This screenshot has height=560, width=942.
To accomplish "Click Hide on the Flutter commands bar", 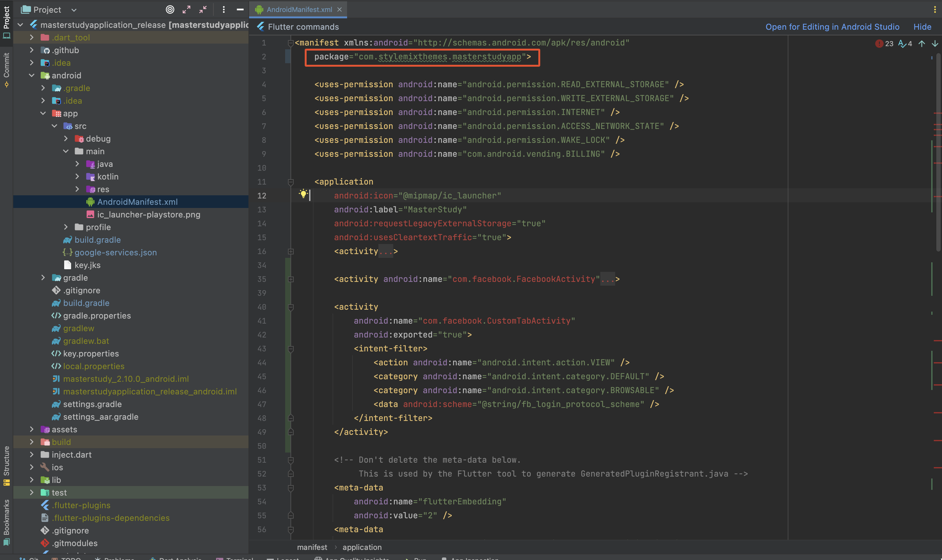I will (x=922, y=27).
